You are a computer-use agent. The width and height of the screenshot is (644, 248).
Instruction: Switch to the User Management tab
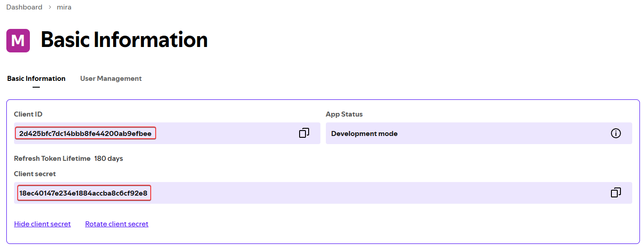pyautogui.click(x=111, y=79)
